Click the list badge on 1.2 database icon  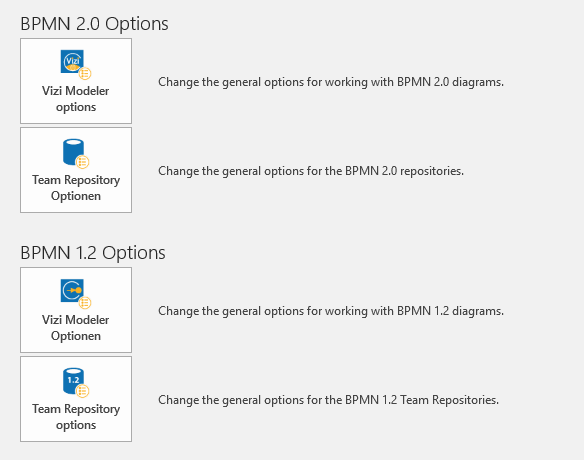tap(82, 391)
